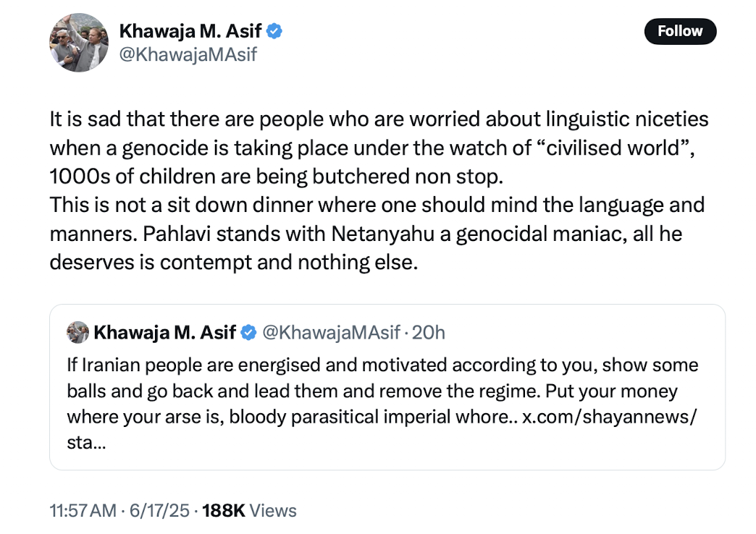
Task: Click the quoted tweet text about Iranian people
Action: pyautogui.click(x=382, y=391)
